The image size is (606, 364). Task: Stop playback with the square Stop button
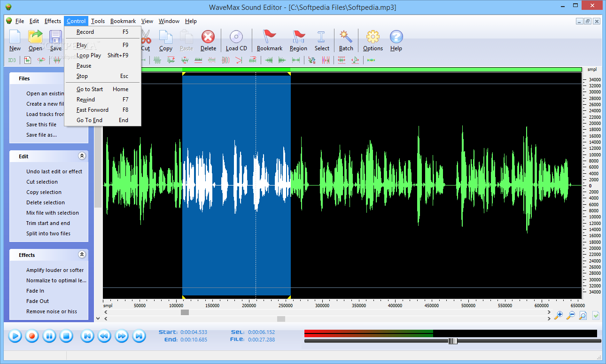[66, 336]
